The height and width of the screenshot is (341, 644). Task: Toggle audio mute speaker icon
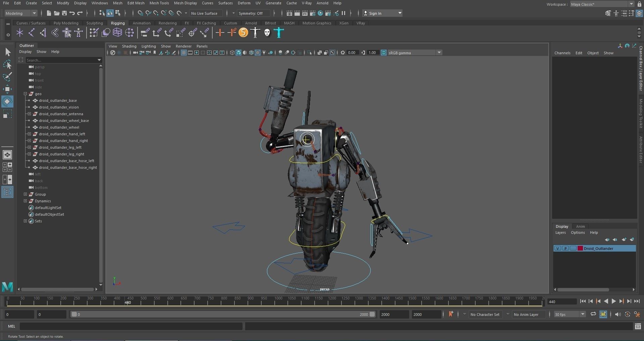tap(618, 314)
